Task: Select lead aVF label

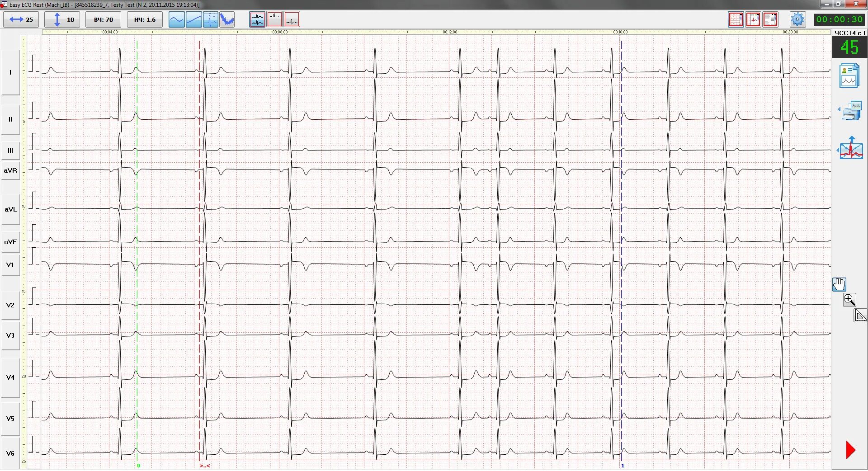Action: point(10,242)
